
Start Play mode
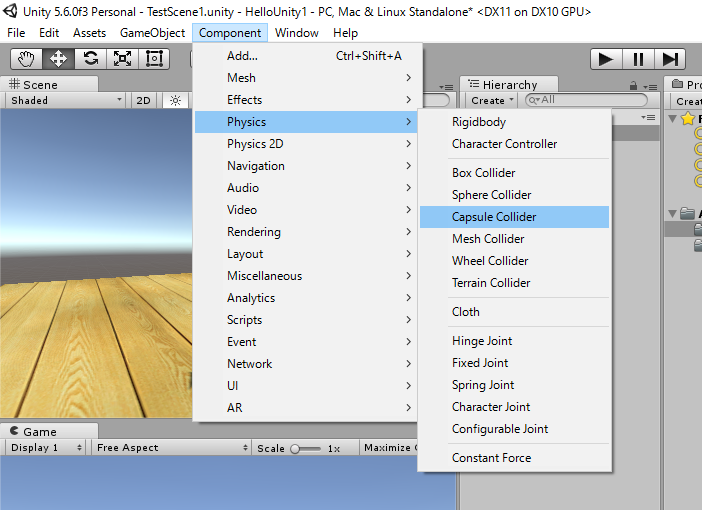click(606, 59)
